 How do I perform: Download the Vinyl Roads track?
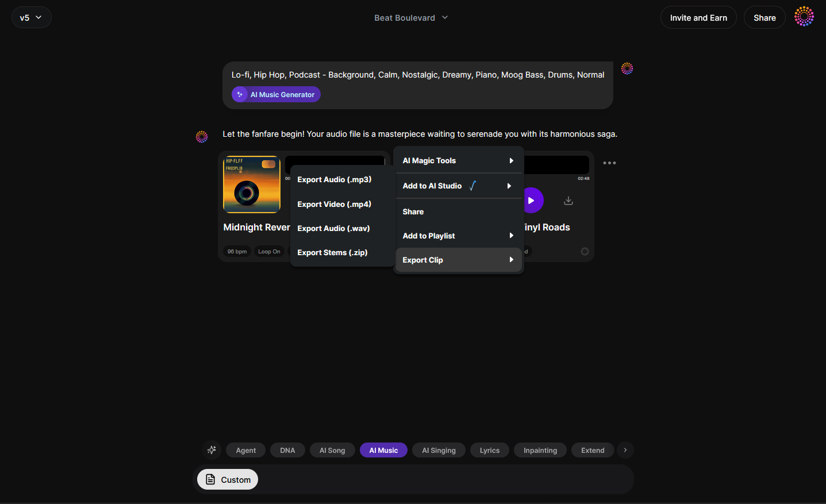[x=568, y=200]
